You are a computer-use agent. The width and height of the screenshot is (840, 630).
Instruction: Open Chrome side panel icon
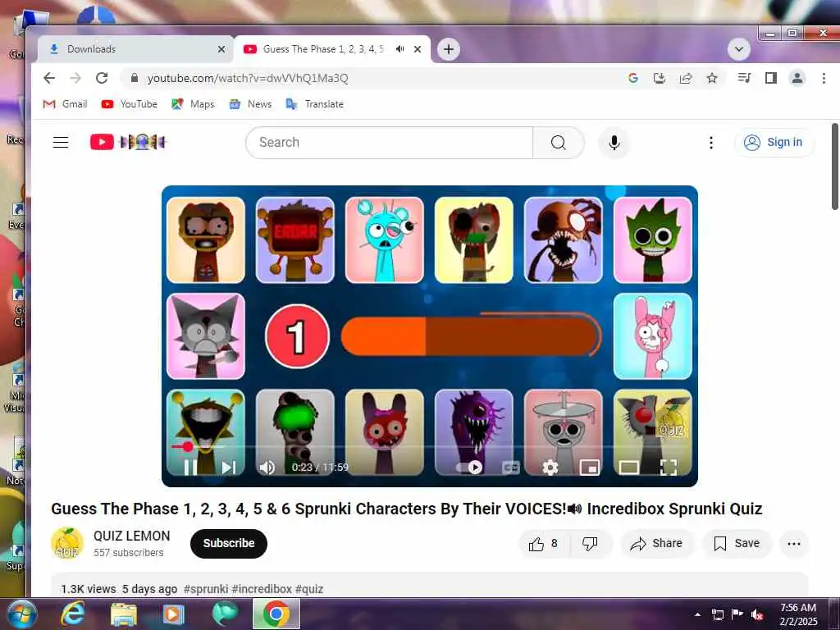(771, 78)
